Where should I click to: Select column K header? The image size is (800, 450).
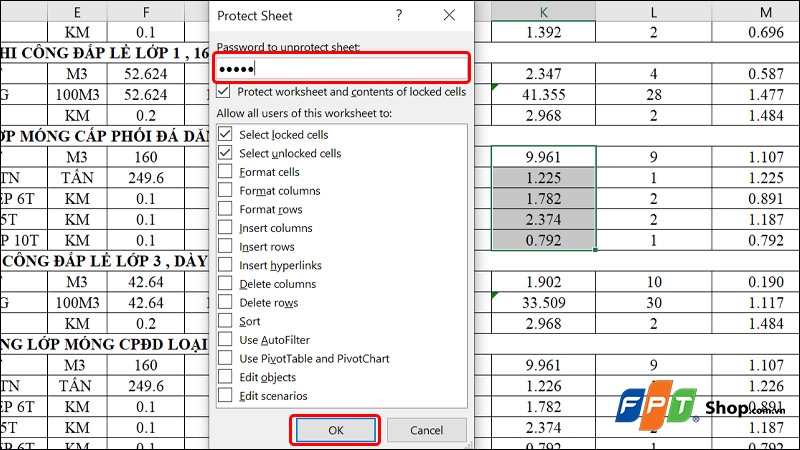[x=543, y=11]
